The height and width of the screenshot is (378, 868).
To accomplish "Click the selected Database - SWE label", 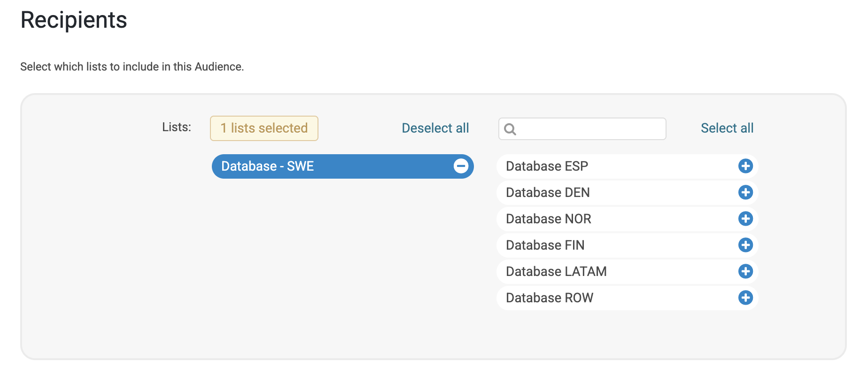I will [267, 166].
